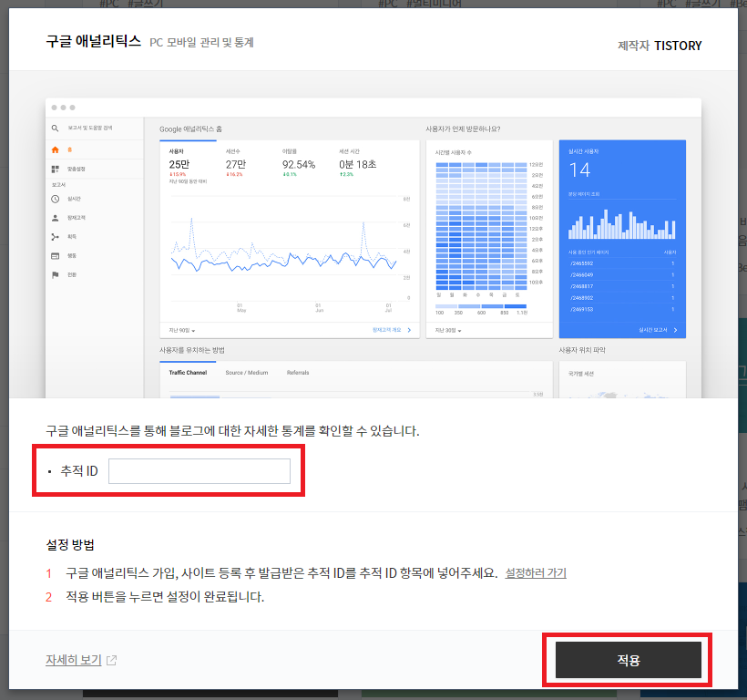Click 실시간 보고서 link in blue card
Screen dimensions: 747x700
pos(658,330)
